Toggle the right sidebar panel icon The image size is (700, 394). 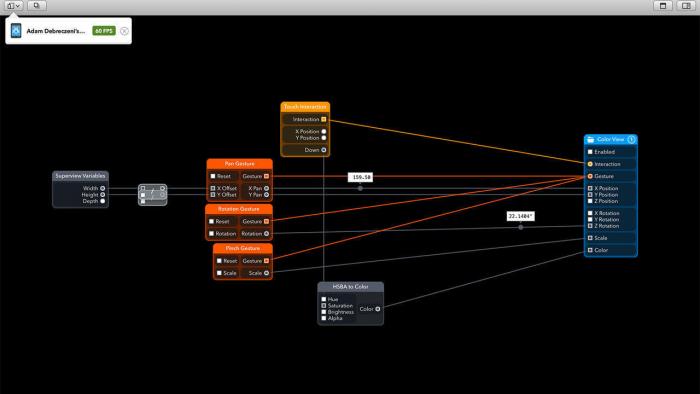686,6
